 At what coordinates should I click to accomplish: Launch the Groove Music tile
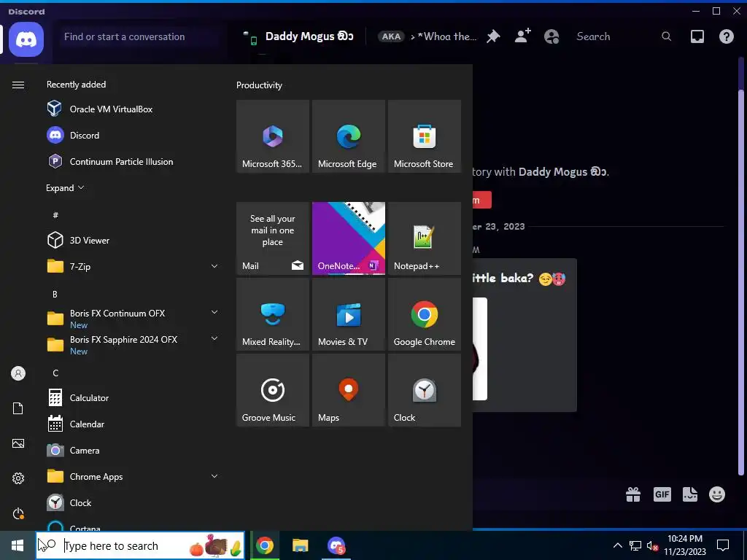(273, 390)
